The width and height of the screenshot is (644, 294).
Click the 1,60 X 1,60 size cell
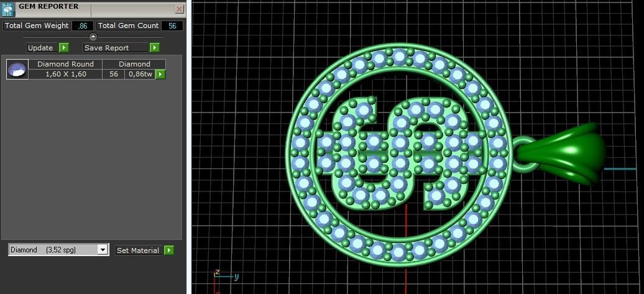(66, 75)
